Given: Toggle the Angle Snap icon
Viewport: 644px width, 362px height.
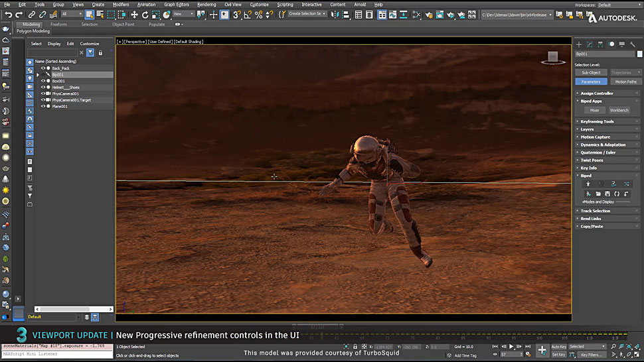Looking at the screenshot, I should click(248, 14).
